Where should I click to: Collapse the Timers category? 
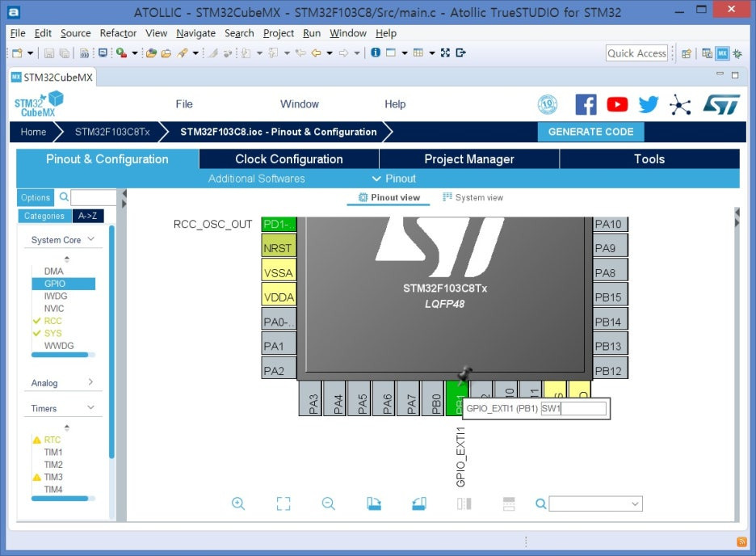click(x=90, y=407)
